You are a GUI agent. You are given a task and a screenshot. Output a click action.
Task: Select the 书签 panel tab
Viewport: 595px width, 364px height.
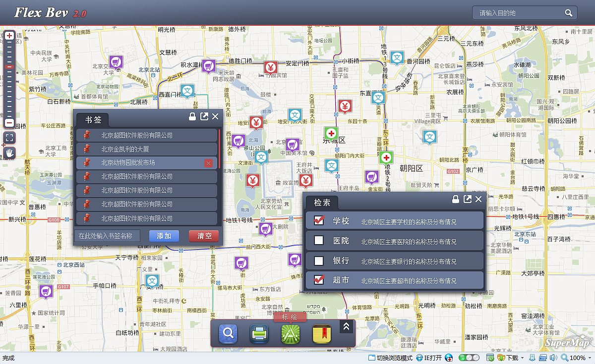coord(93,120)
